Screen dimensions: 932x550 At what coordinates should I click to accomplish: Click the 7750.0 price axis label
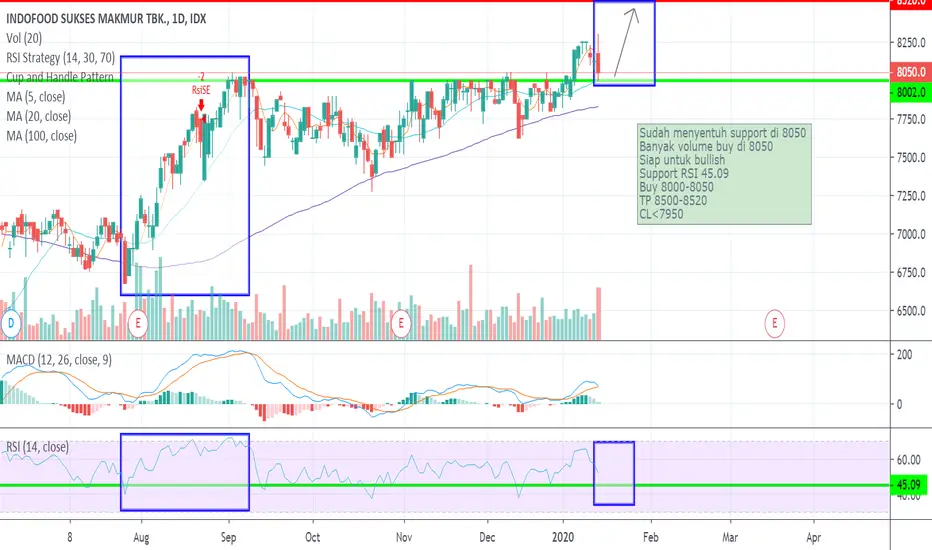click(911, 119)
